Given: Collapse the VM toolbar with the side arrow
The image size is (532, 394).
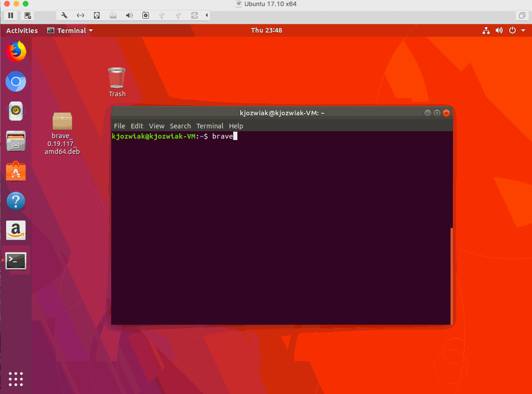Looking at the screenshot, I should pyautogui.click(x=207, y=15).
